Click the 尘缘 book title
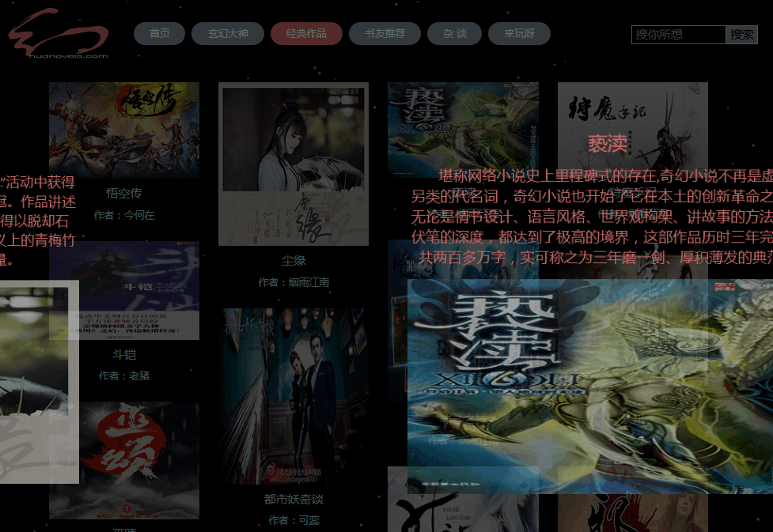 pyautogui.click(x=294, y=261)
